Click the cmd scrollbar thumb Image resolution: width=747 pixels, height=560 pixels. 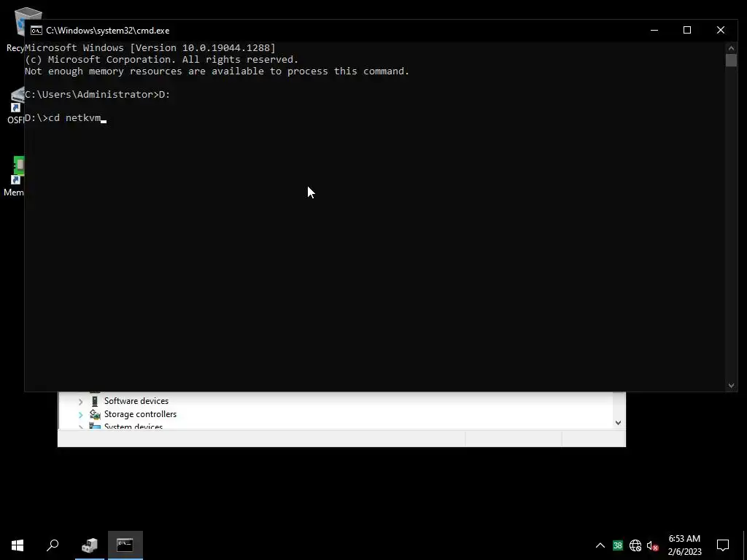731,61
